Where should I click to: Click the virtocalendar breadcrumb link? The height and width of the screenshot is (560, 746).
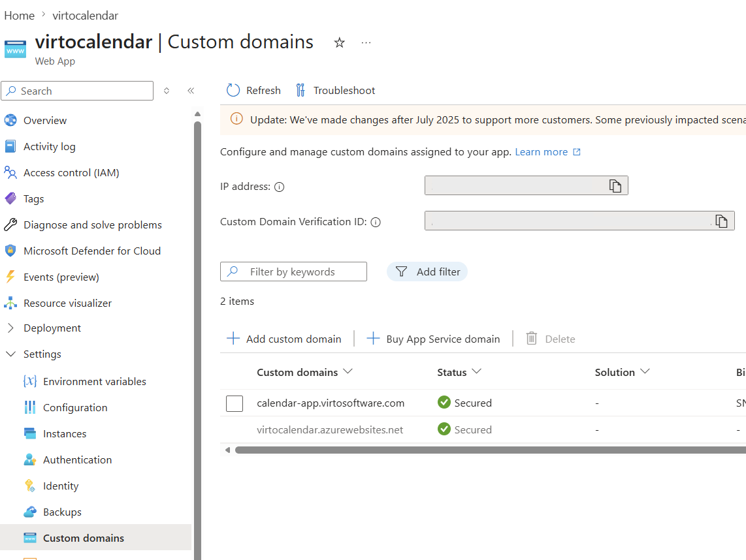tap(85, 16)
